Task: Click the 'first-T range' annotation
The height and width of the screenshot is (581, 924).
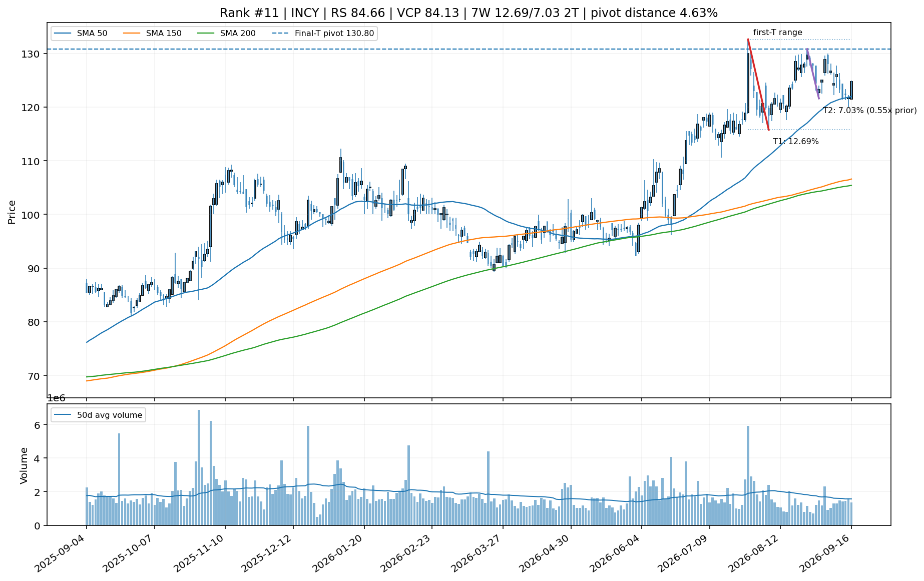Action: 778,33
